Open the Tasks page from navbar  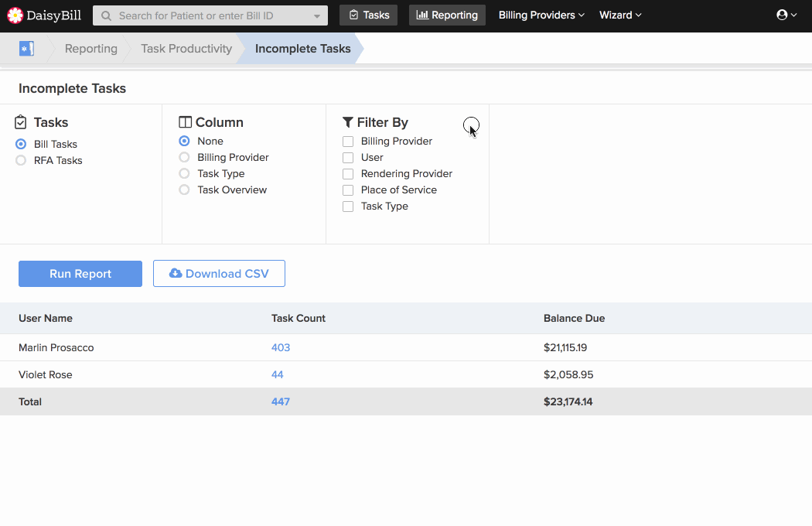(x=368, y=15)
